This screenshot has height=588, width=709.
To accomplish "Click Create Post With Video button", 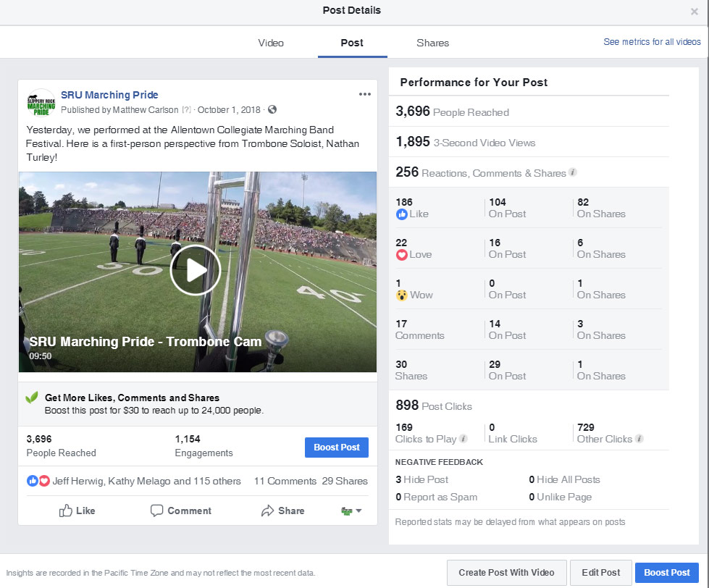I will point(506,572).
